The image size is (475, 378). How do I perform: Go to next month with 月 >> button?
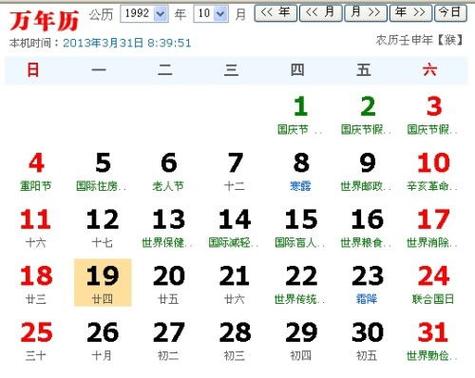tap(366, 13)
